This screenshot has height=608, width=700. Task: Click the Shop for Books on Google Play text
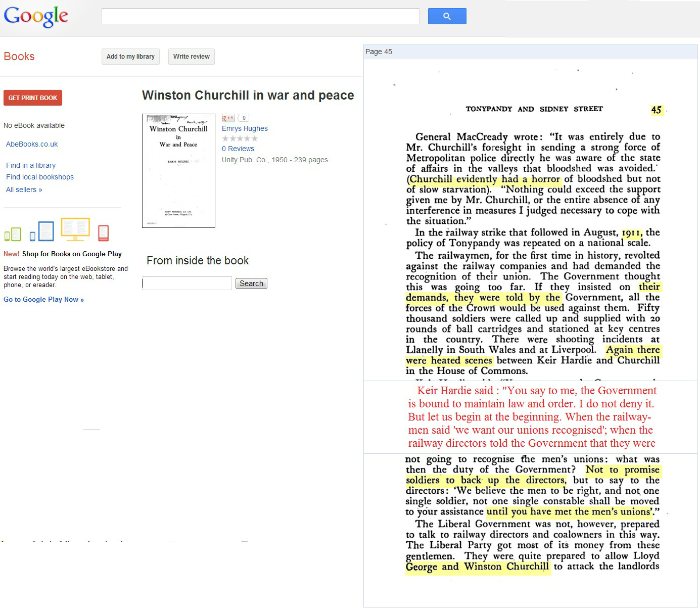click(x=72, y=254)
